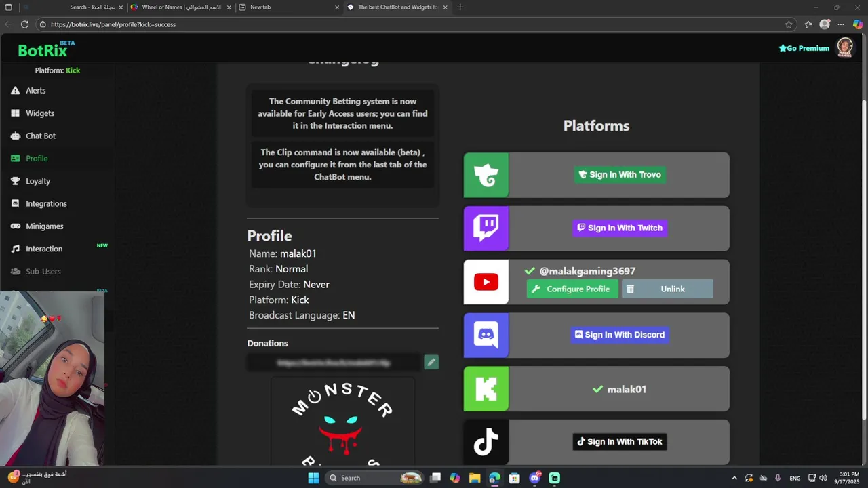Click the browser address bar
Viewport: 868px width, 488px height.
pos(414,24)
